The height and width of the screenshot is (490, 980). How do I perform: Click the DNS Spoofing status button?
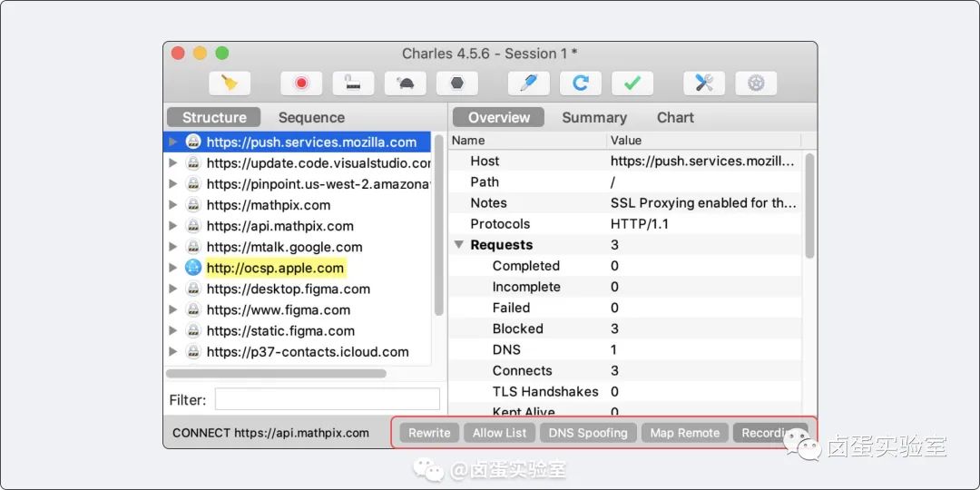588,433
